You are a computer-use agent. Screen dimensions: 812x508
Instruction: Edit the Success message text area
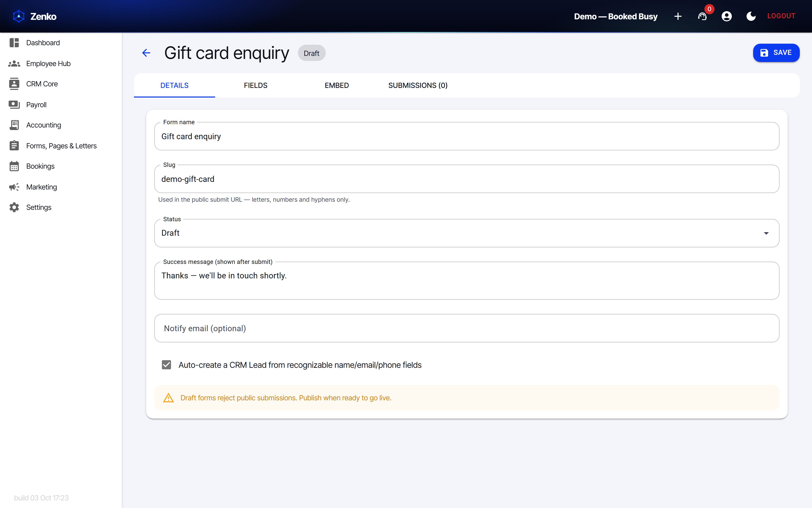point(467,280)
